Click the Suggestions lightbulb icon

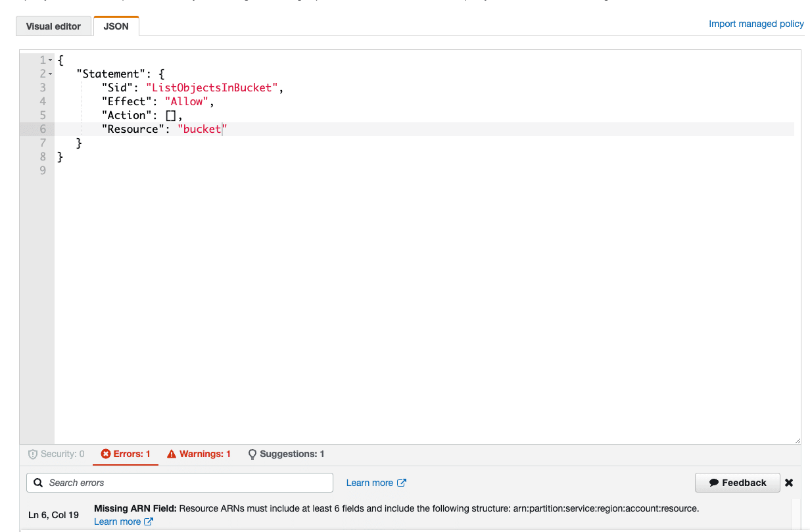pyautogui.click(x=252, y=454)
